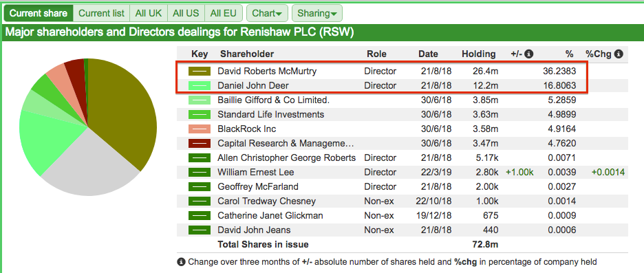Select Daniel John Deer light green key swatch

point(200,86)
